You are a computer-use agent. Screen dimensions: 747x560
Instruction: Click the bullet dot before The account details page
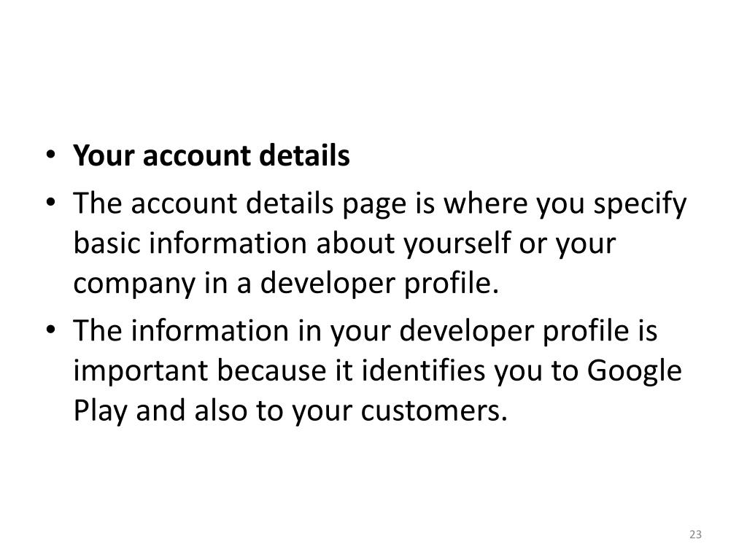pos(51,202)
